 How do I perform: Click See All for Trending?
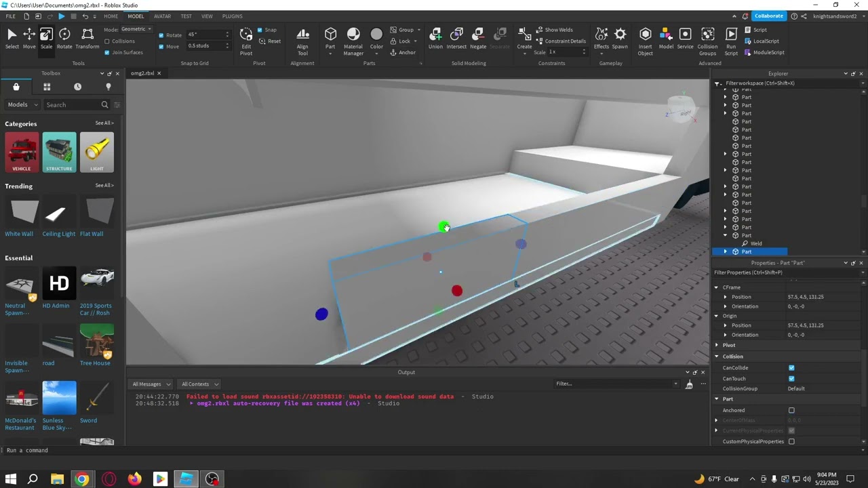[x=104, y=186]
